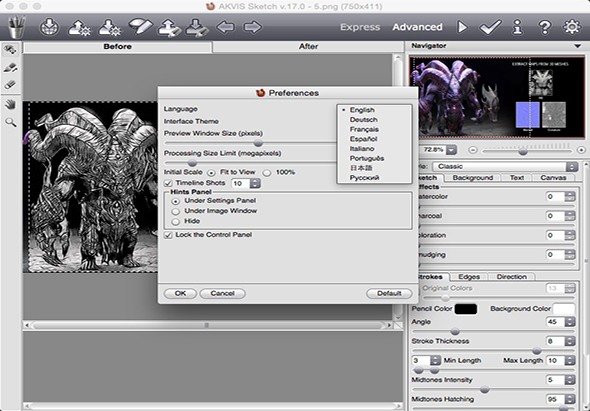
Task: Click the Angle value field showing 45
Action: click(555, 322)
